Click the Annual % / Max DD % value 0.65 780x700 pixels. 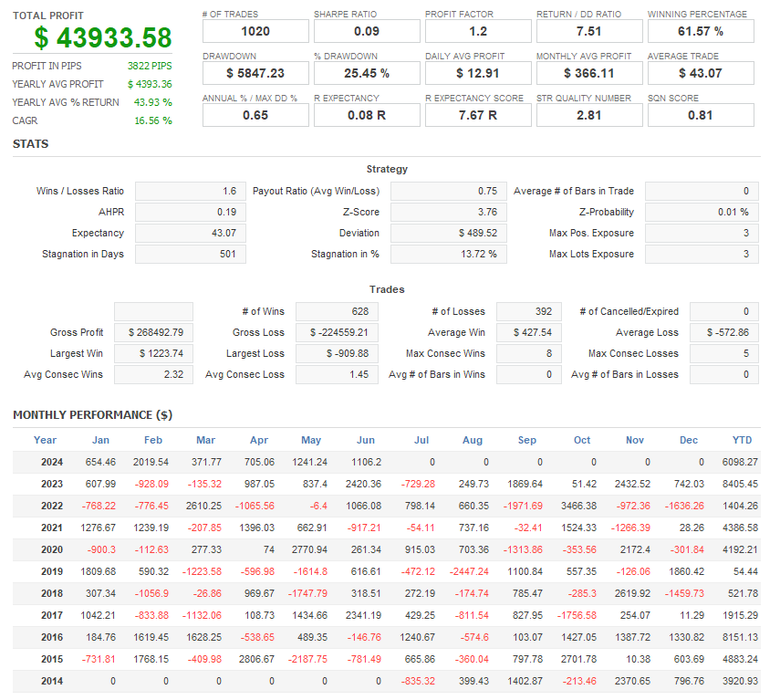tap(255, 115)
